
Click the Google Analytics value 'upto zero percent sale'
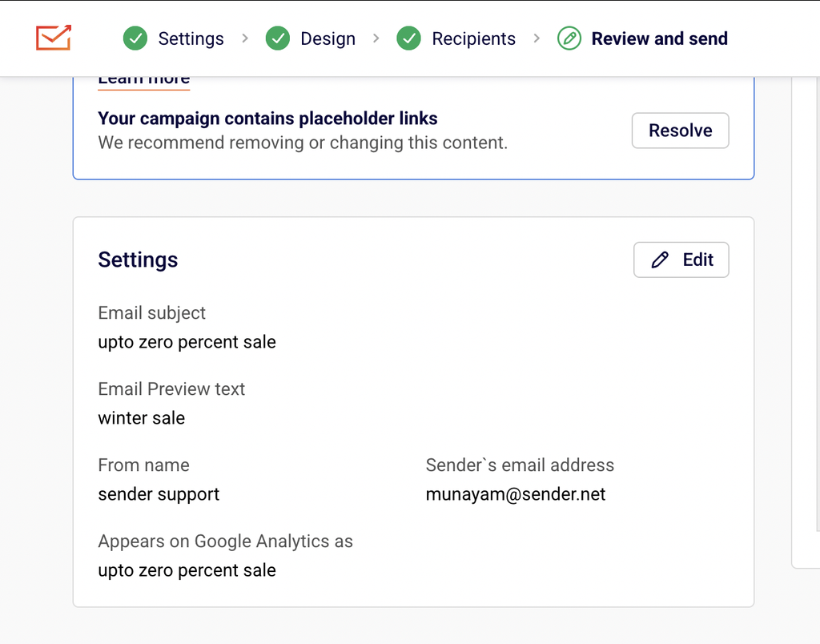pyautogui.click(x=187, y=570)
